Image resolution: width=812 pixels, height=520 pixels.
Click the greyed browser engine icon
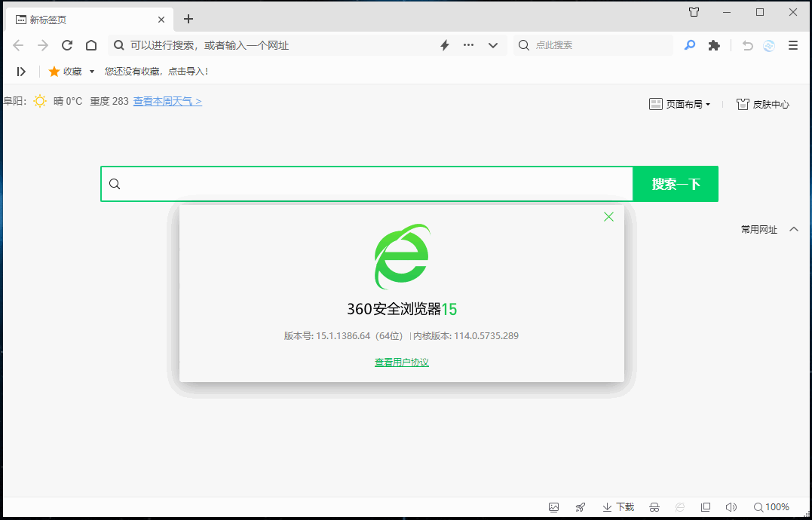point(681,507)
